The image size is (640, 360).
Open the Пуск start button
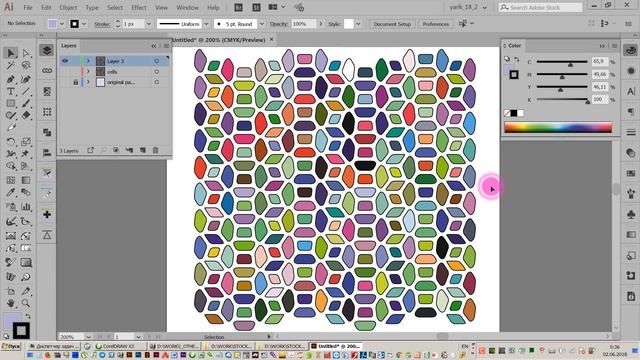tap(11, 346)
